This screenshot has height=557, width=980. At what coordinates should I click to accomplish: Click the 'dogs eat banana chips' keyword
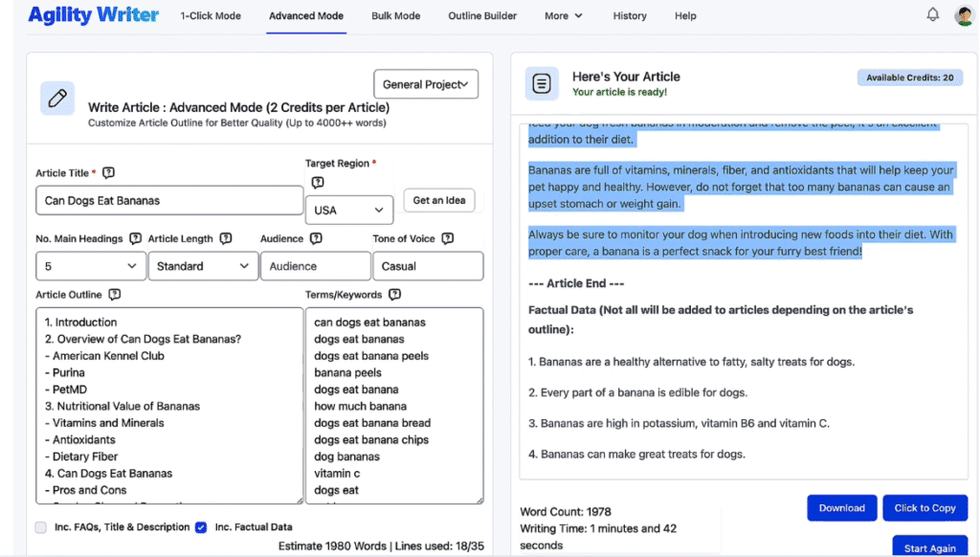pyautogui.click(x=371, y=440)
